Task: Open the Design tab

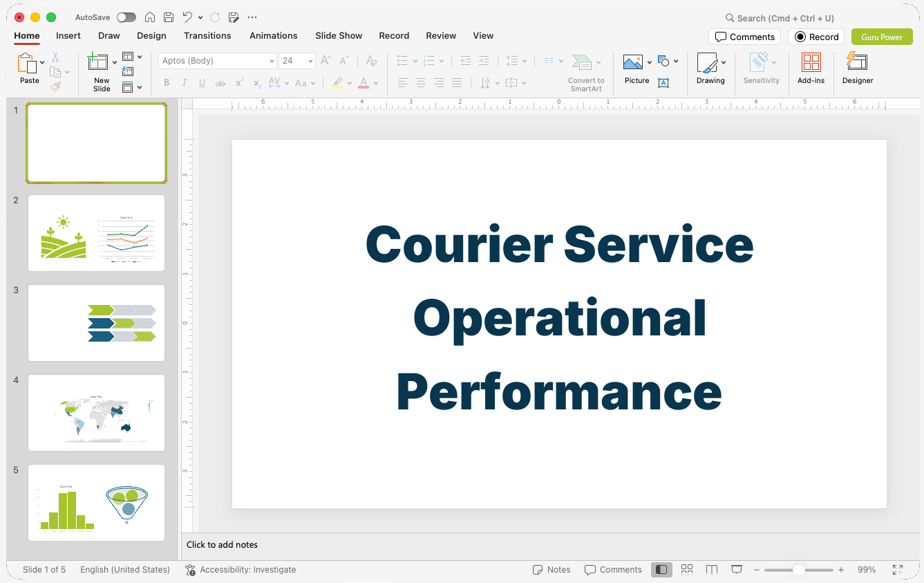Action: point(151,36)
